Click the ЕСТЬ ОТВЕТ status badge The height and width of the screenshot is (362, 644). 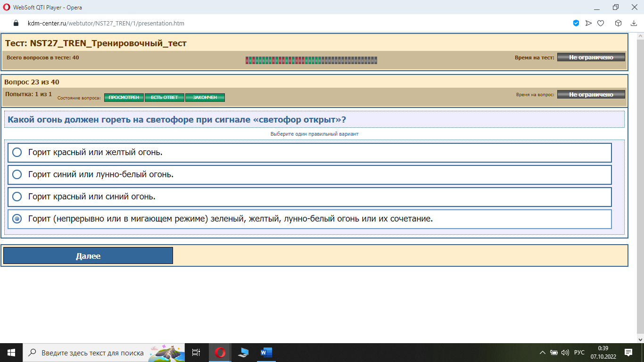click(165, 98)
